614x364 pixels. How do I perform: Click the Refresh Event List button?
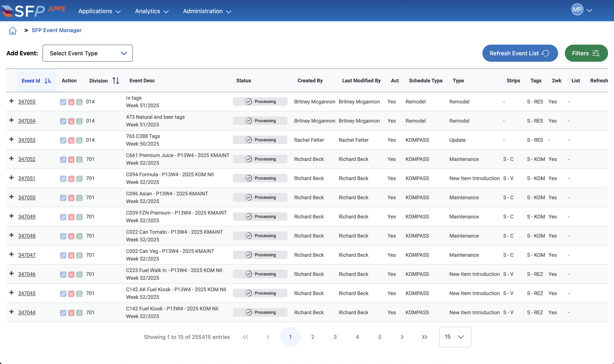coord(520,53)
